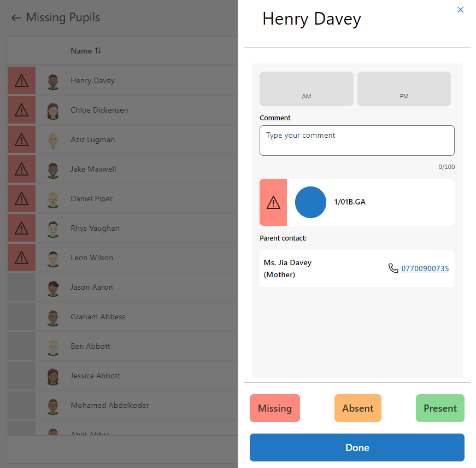The width and height of the screenshot is (476, 468).
Task: Click the warning icon beside Chloe Dickensen
Action: tap(21, 110)
